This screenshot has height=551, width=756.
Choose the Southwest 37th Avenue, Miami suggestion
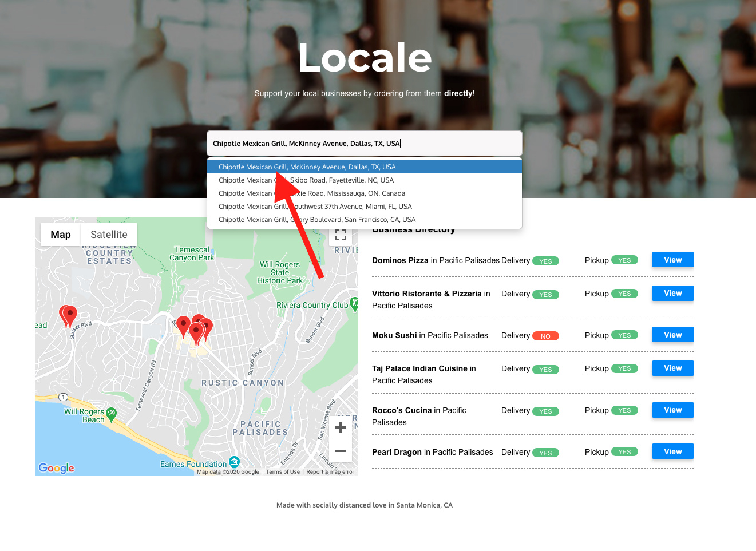(365, 207)
